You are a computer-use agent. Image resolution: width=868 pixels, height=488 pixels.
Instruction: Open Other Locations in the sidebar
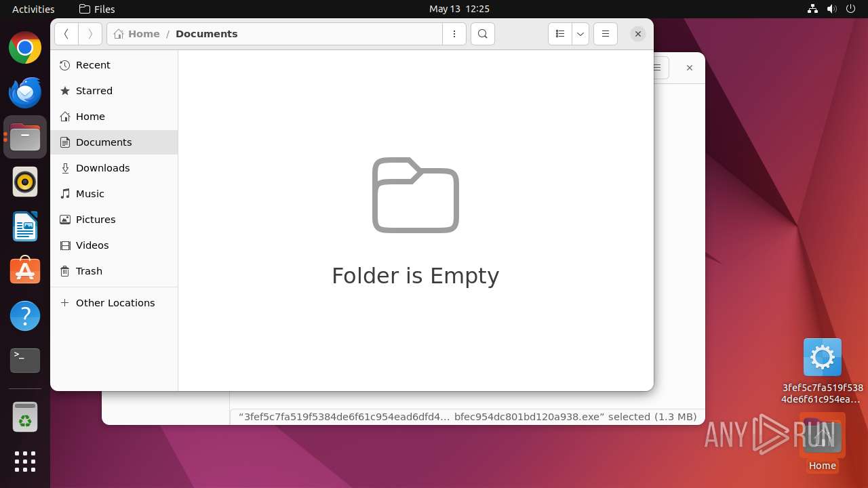[114, 303]
